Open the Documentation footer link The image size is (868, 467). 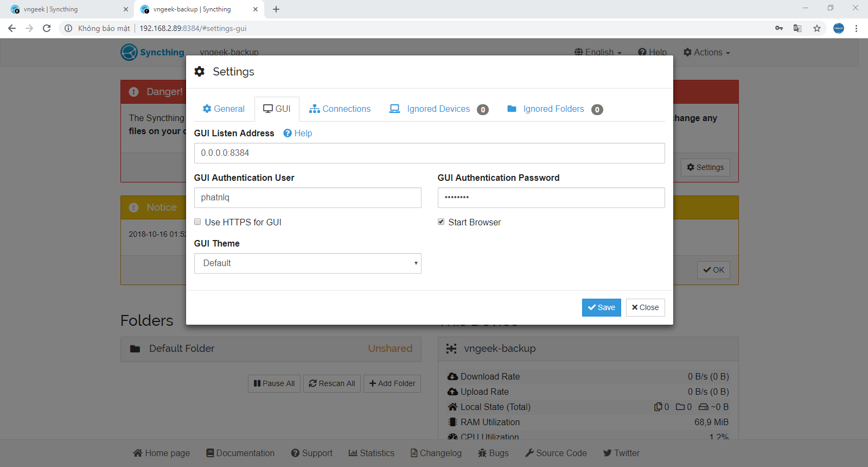point(240,453)
